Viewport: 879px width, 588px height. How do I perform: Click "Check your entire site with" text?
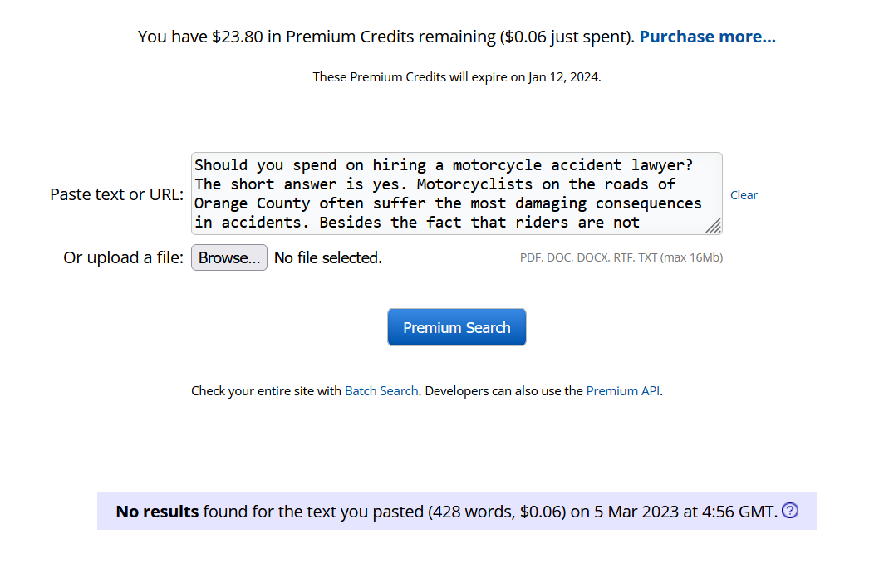point(267,390)
